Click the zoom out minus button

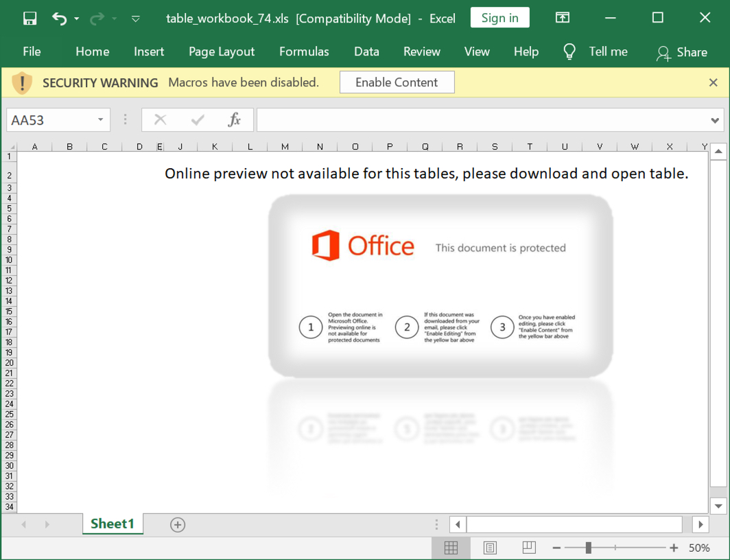(x=556, y=548)
